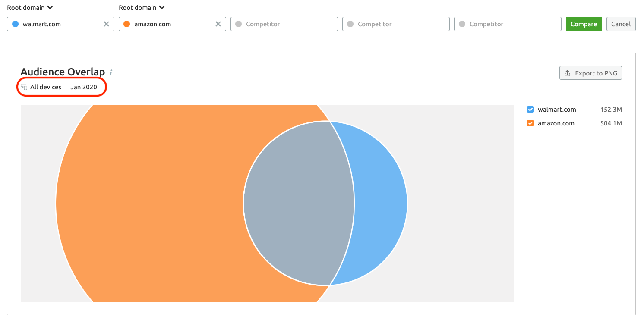Image resolution: width=644 pixels, height=323 pixels.
Task: Click the blue dot in the walmart.com field
Action: [x=15, y=24]
